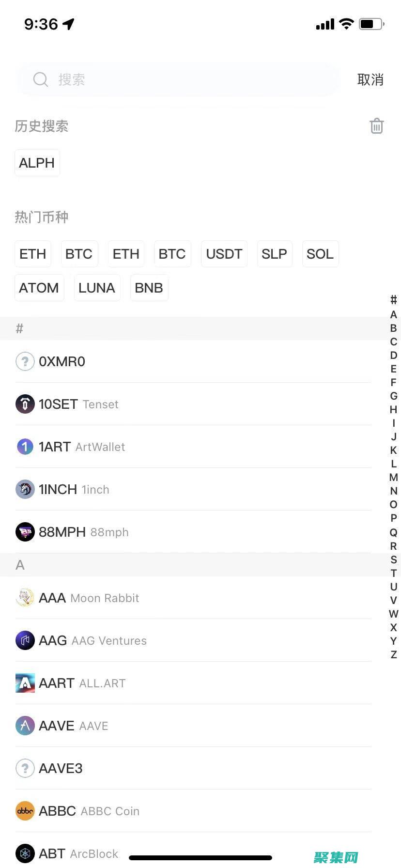Tap the AAG Ventures coin icon
Image resolution: width=401 pixels, height=868 pixels.
tap(25, 640)
